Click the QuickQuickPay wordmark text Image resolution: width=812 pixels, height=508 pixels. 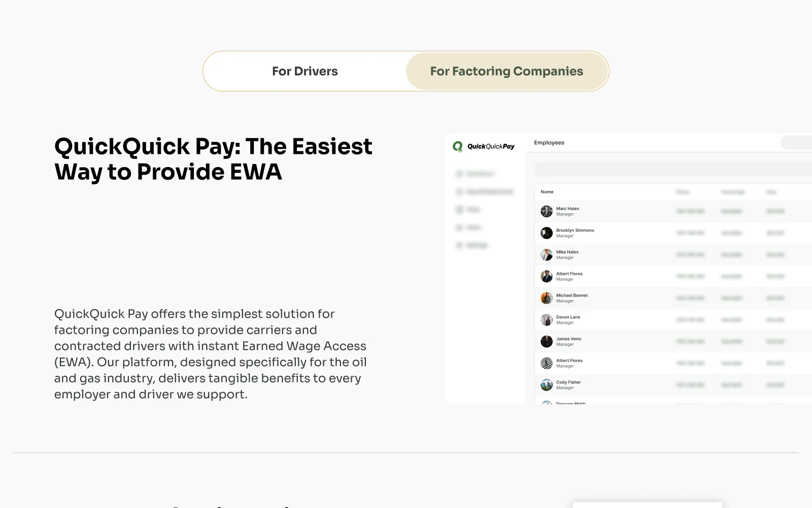pyautogui.click(x=491, y=146)
